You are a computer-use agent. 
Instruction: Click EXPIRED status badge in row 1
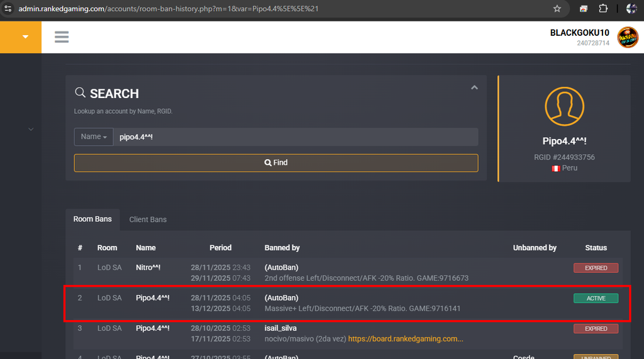pyautogui.click(x=596, y=268)
